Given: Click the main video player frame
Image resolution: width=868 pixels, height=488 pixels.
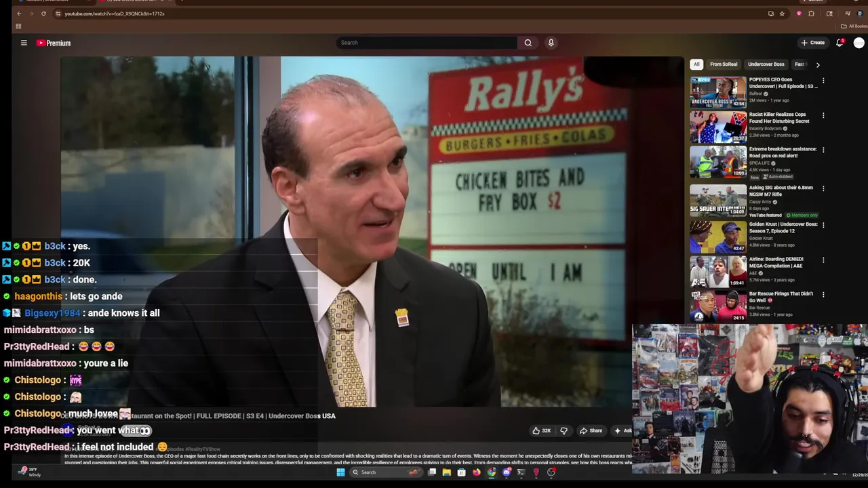Looking at the screenshot, I should click(372, 232).
